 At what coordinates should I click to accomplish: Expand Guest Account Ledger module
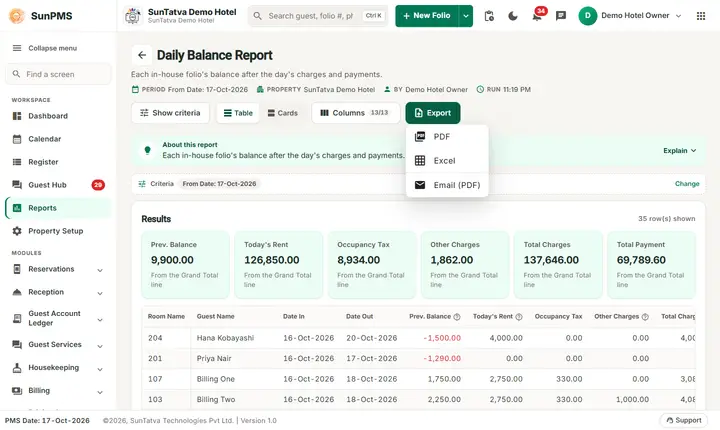[x=100, y=320]
